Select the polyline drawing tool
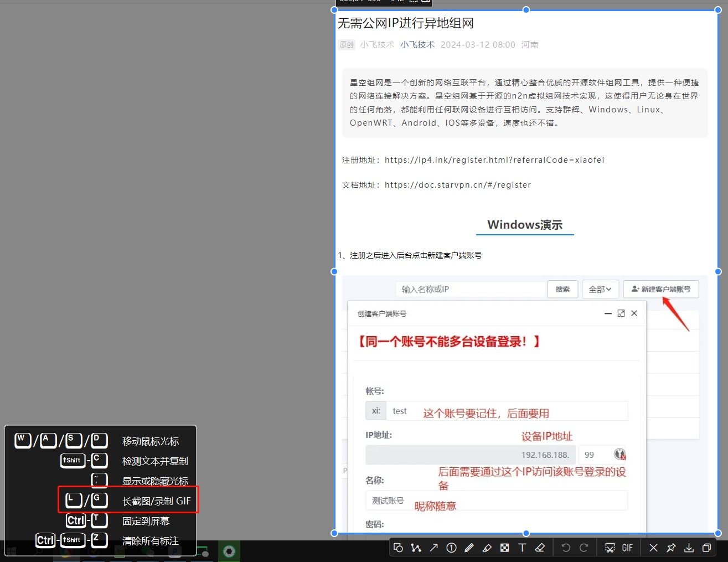Screen dimensions: 728x562 (x=416, y=548)
